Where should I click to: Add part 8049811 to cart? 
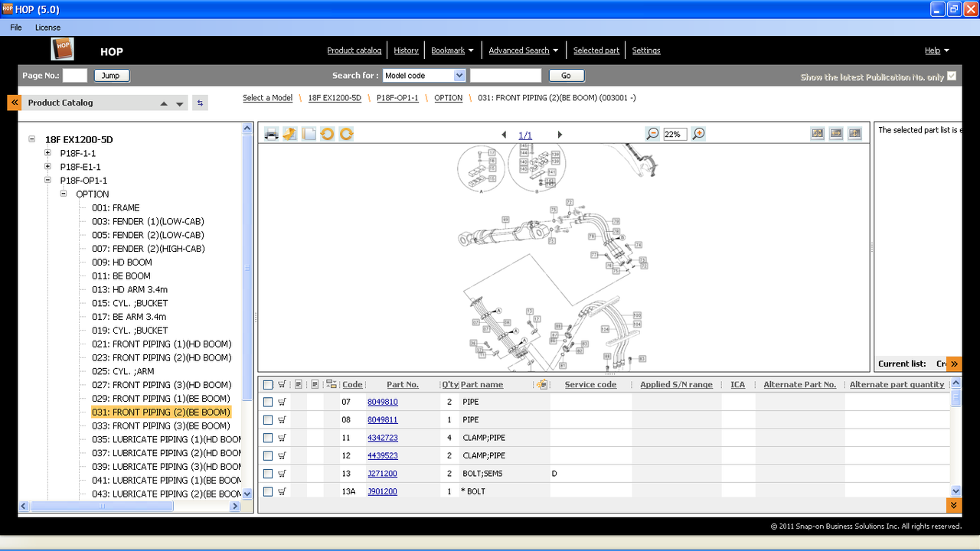282,419
